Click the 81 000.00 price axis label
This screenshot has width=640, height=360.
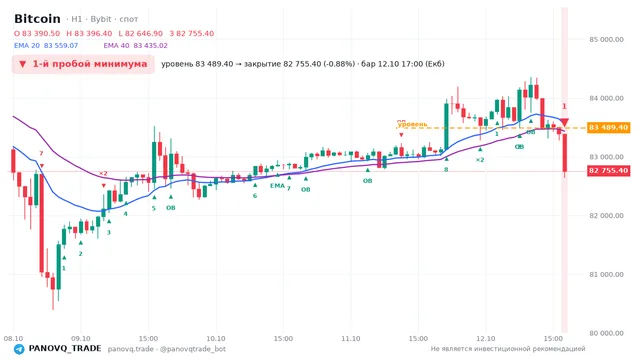606,275
